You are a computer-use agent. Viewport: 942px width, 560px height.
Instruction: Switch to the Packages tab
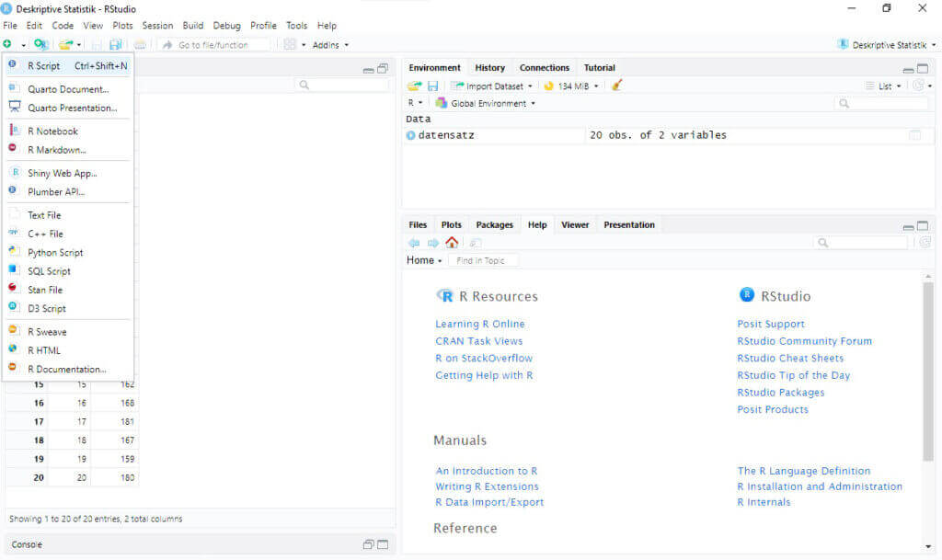494,225
